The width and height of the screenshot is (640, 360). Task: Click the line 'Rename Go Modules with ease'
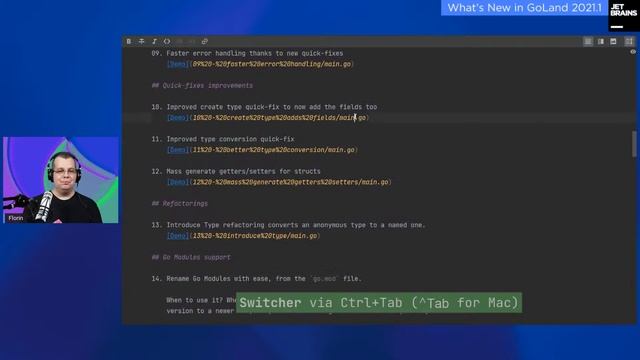[x=217, y=279]
